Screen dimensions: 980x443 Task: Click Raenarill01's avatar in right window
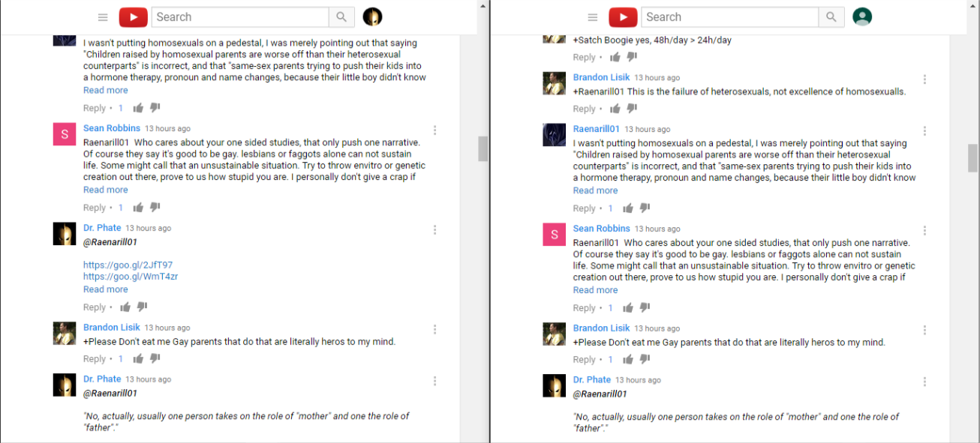tap(555, 135)
